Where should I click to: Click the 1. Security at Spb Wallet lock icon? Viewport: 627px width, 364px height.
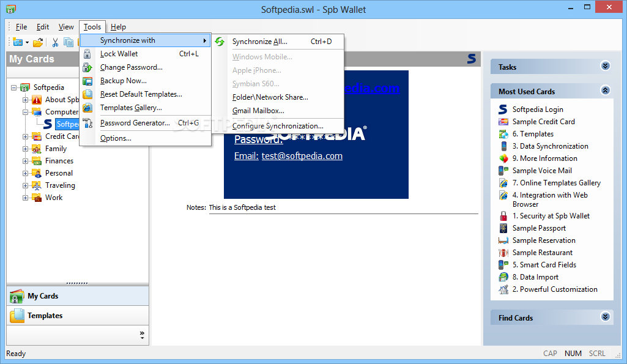[x=503, y=216]
